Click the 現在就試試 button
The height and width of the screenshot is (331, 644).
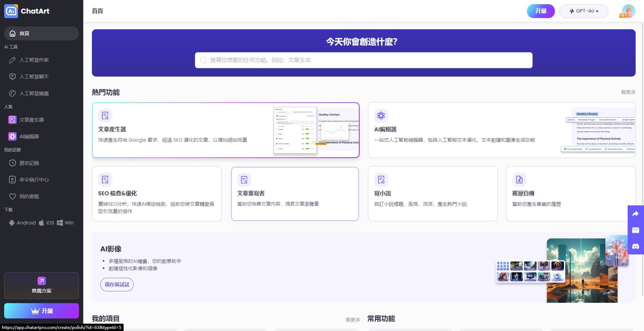coord(117,285)
